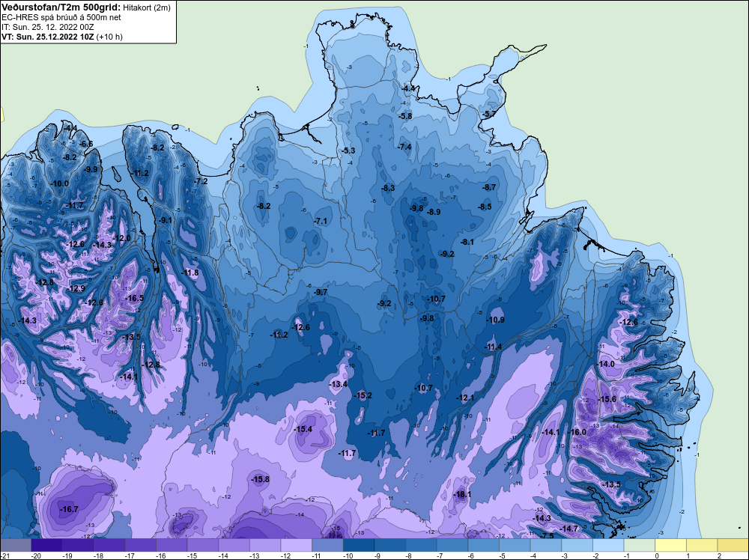This screenshot has width=749, height=560.
Task: Click the -18.1 temperature value on the map
Action: pyautogui.click(x=462, y=495)
